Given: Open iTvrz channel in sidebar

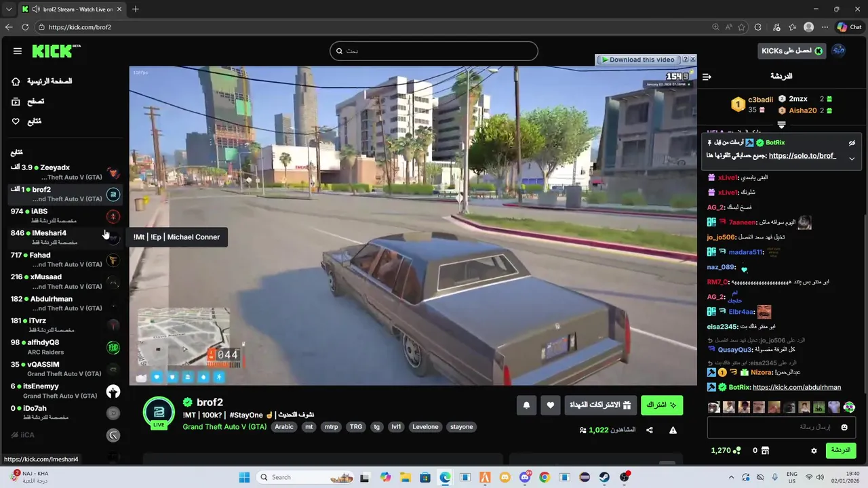Looking at the screenshot, I should click(x=64, y=325).
